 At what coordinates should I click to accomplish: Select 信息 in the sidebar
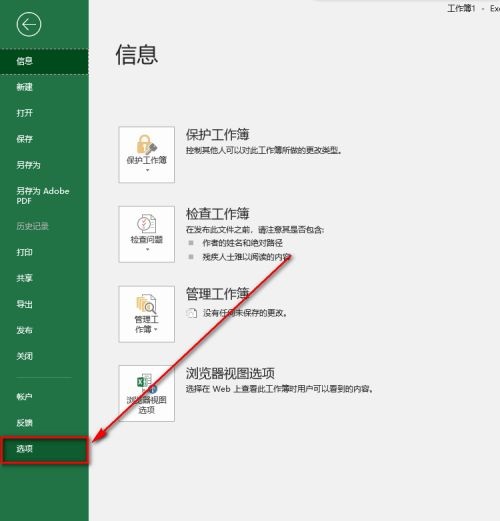44,61
